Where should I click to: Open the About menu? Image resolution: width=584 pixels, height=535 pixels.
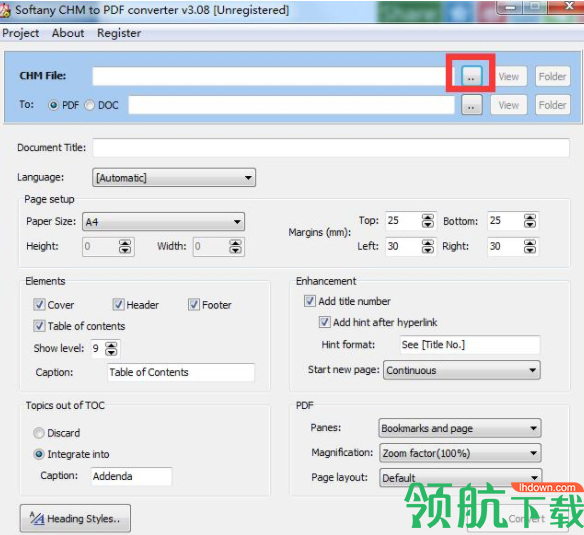[68, 33]
